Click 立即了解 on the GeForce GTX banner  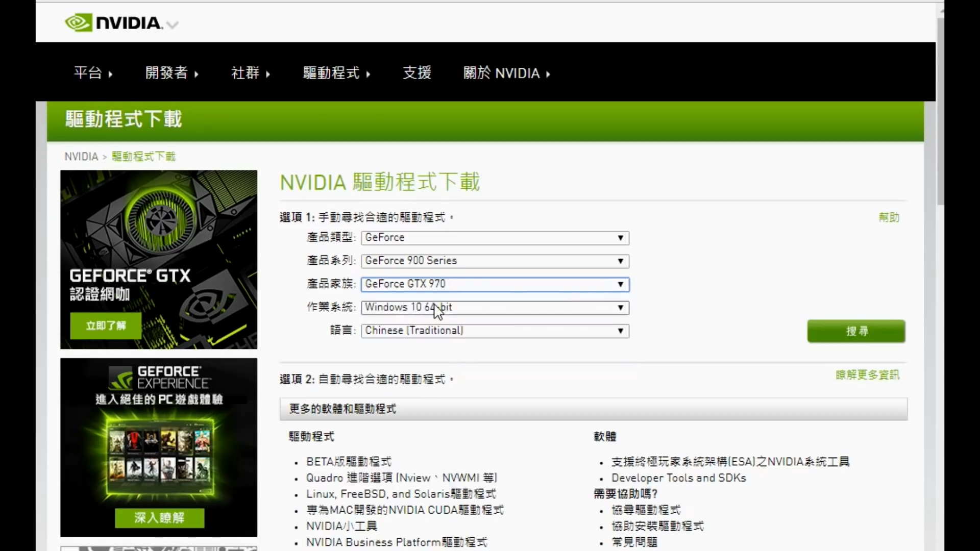[105, 326]
